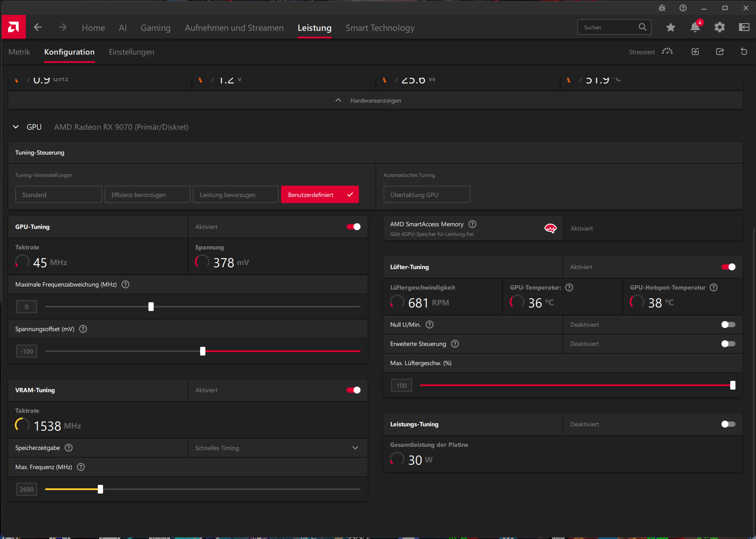Select Effizienz bevorzugen preset
The height and width of the screenshot is (539, 756).
point(148,194)
